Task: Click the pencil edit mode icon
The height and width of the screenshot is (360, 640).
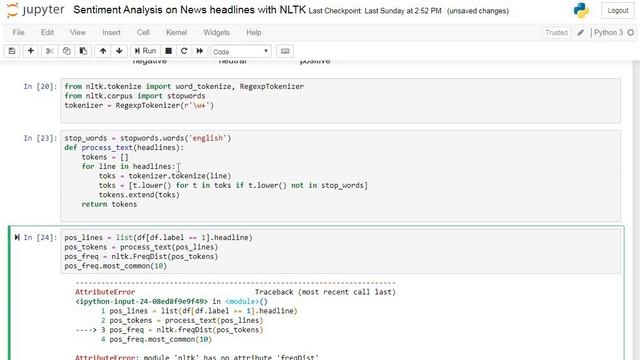Action: pyautogui.click(x=580, y=33)
